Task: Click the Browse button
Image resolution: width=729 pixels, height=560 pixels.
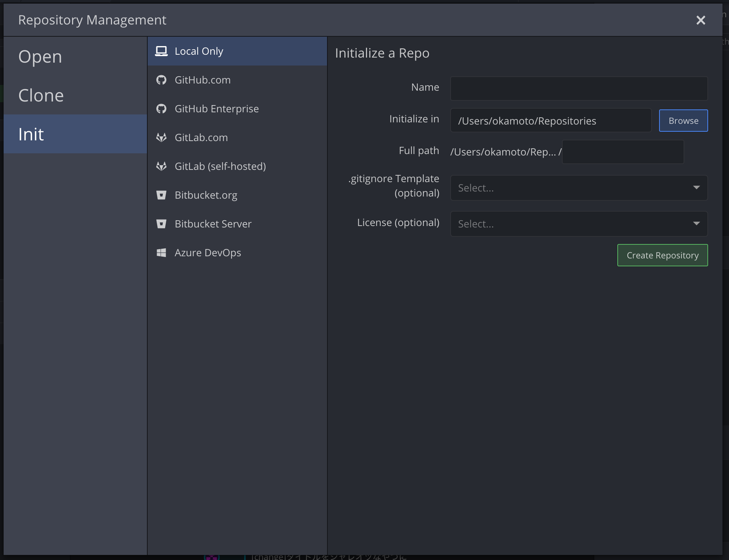Action: pos(683,120)
